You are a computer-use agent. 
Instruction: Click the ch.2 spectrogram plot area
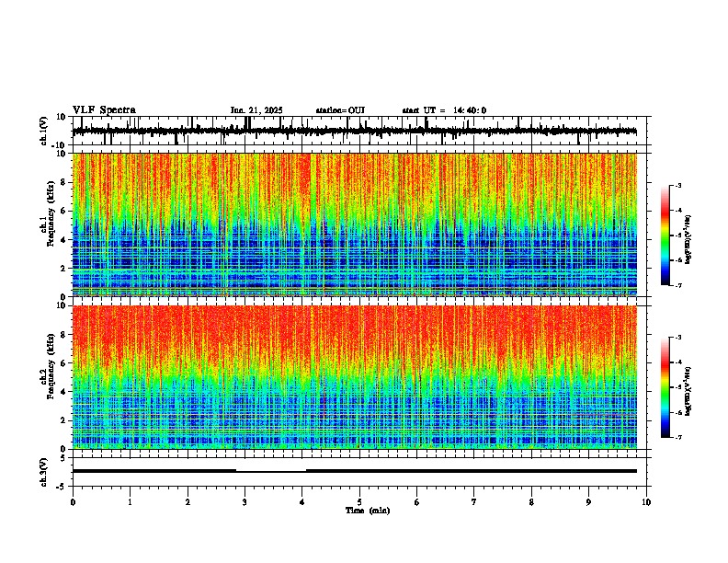(355, 377)
